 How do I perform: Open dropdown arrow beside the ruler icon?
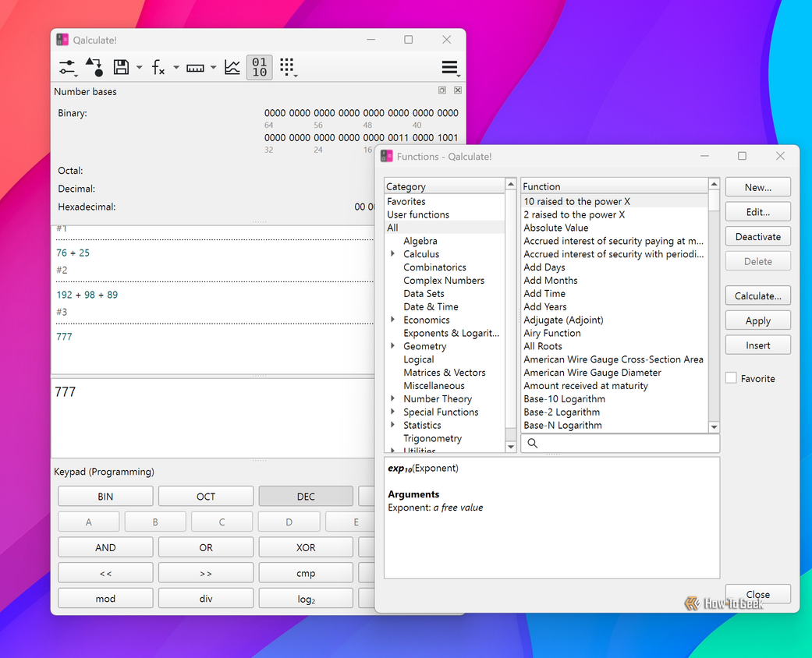[214, 67]
